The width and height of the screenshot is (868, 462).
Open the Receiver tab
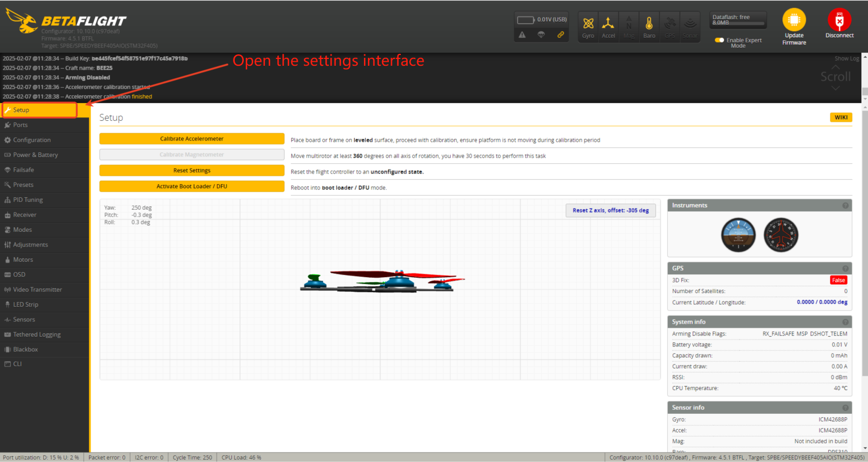coord(44,215)
